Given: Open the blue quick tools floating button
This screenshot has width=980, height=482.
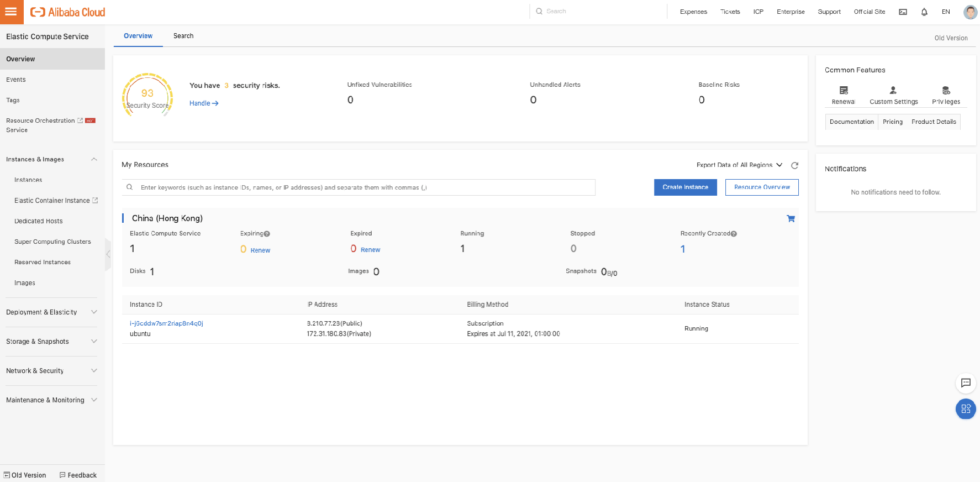Looking at the screenshot, I should 966,408.
